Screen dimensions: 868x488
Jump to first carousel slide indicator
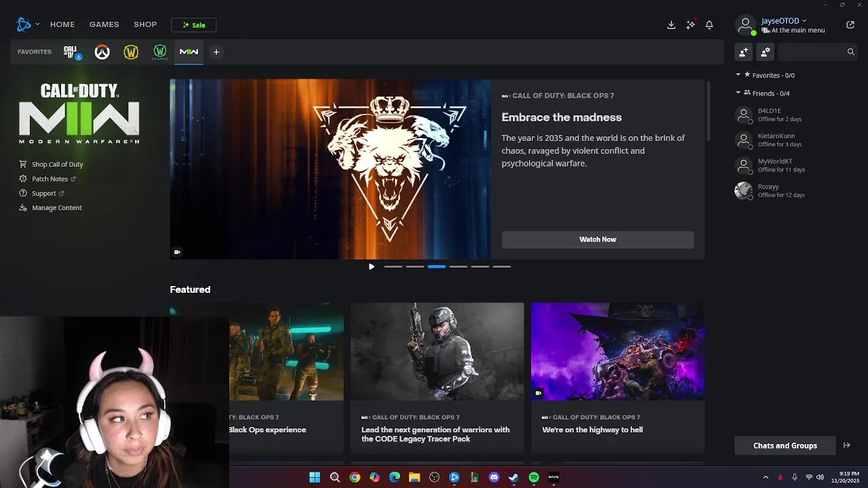[393, 266]
